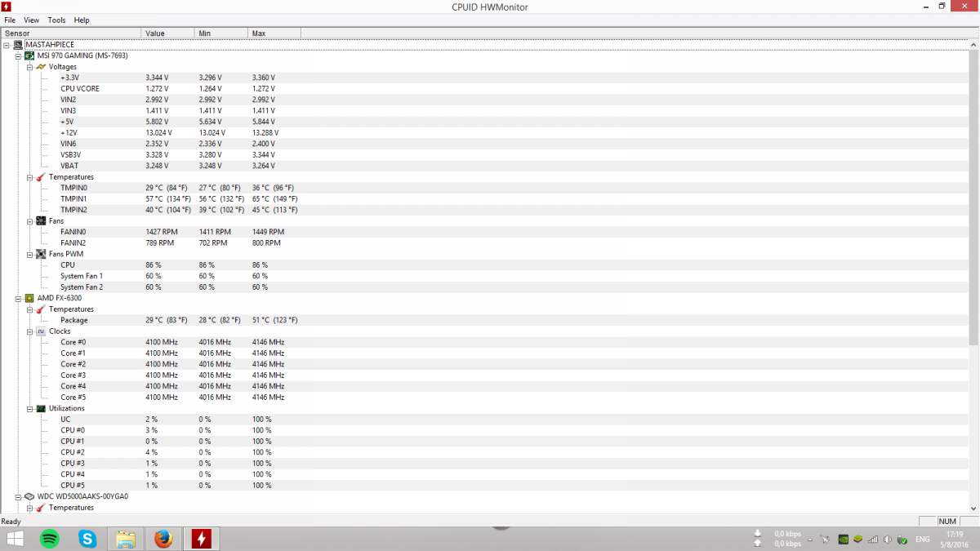This screenshot has width=980, height=551.
Task: Click the CPU chip icon beside AMD FX-6300
Action: [x=29, y=298]
